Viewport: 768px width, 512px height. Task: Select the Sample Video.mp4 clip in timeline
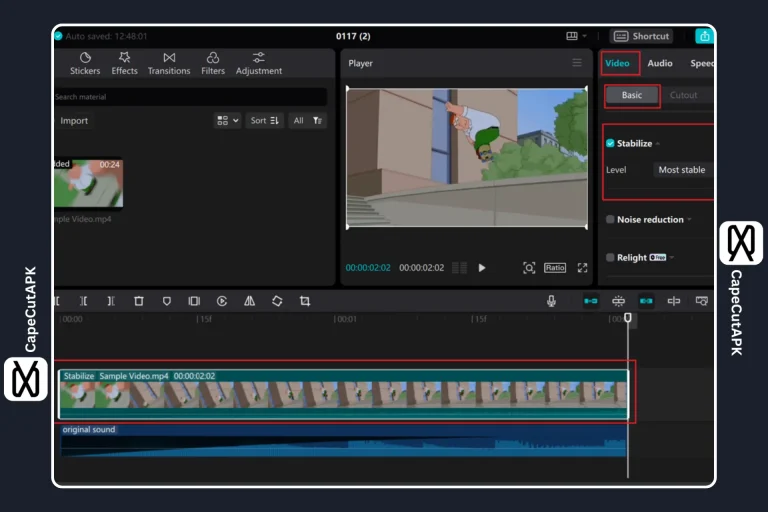click(x=343, y=394)
